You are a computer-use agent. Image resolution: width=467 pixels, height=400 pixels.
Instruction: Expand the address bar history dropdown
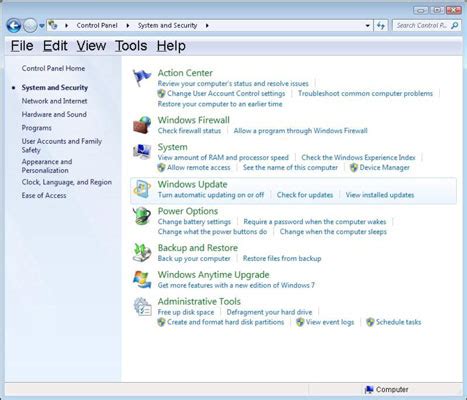click(367, 26)
